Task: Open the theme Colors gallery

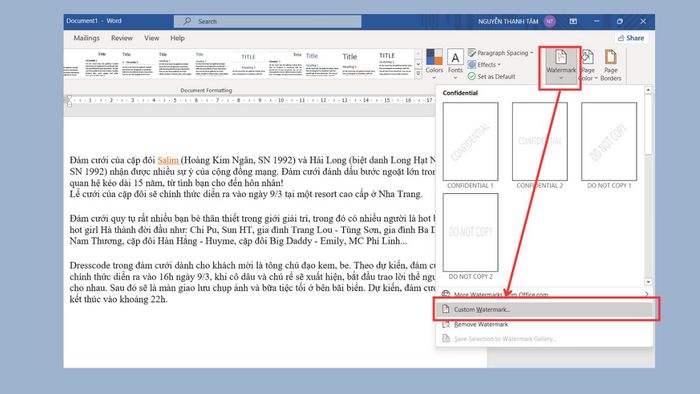Action: pos(434,65)
